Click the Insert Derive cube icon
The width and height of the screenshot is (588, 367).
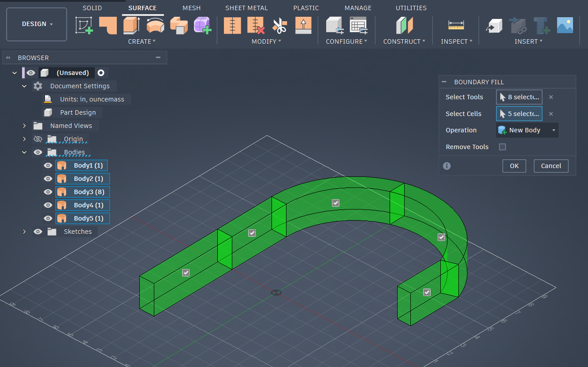tap(494, 25)
